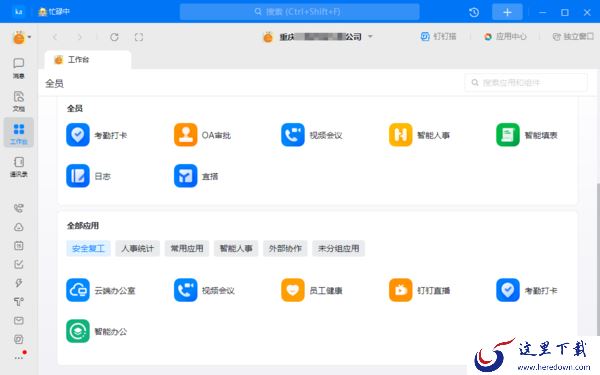The width and height of the screenshot is (600, 375).
Task: Open the 直播 app
Action: 196,176
